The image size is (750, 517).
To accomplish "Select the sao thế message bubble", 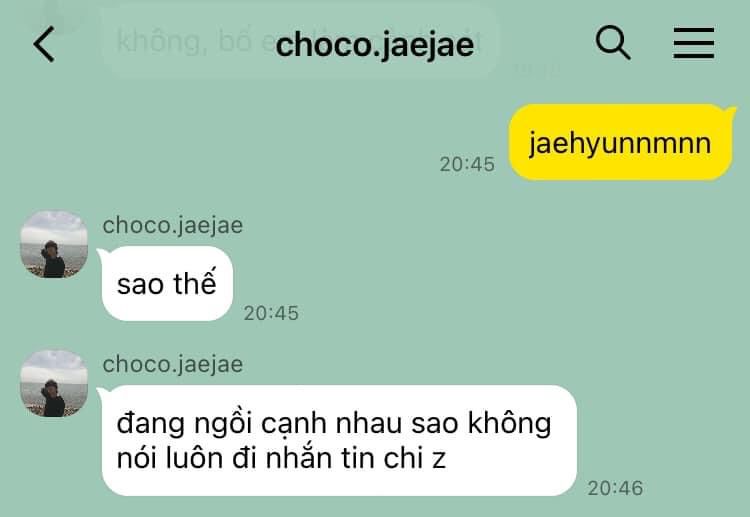I will 167,284.
